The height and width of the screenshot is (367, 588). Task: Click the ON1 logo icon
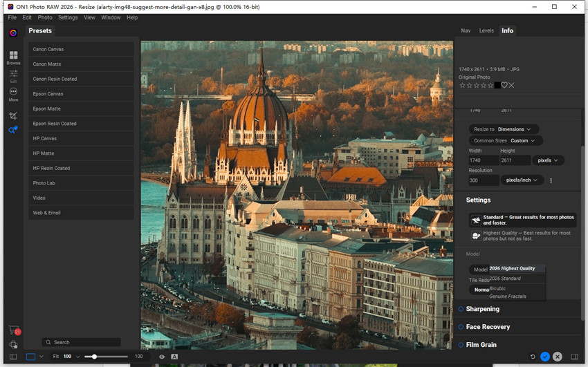tap(13, 33)
